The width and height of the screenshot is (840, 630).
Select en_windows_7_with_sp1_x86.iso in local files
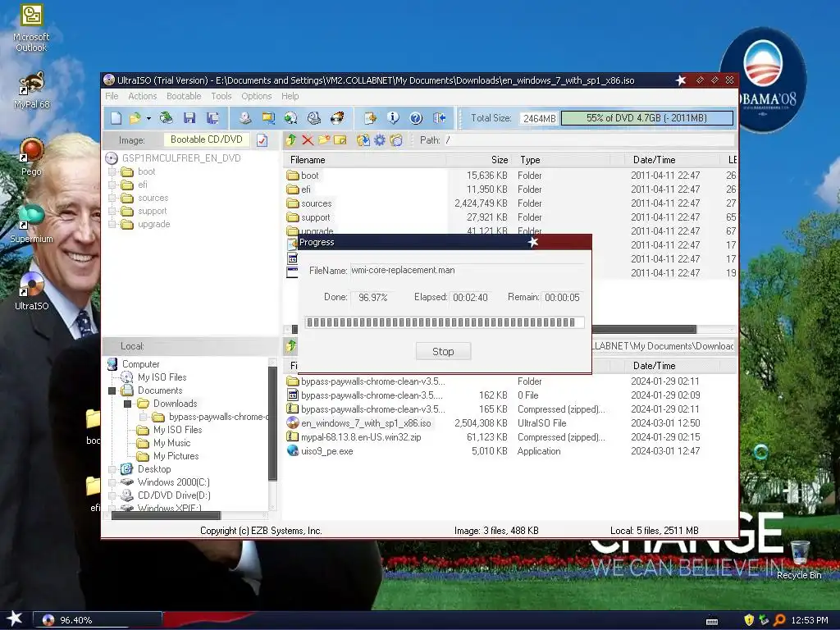click(x=366, y=423)
